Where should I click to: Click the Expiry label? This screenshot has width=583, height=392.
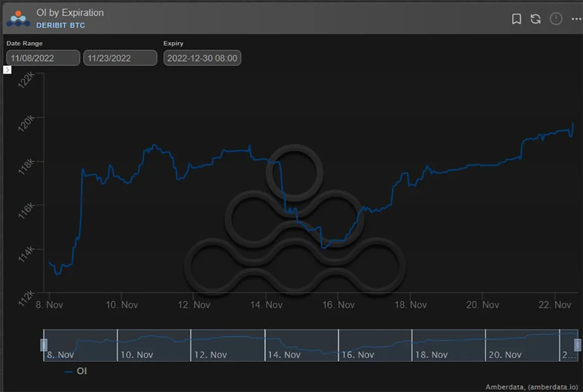coord(173,43)
